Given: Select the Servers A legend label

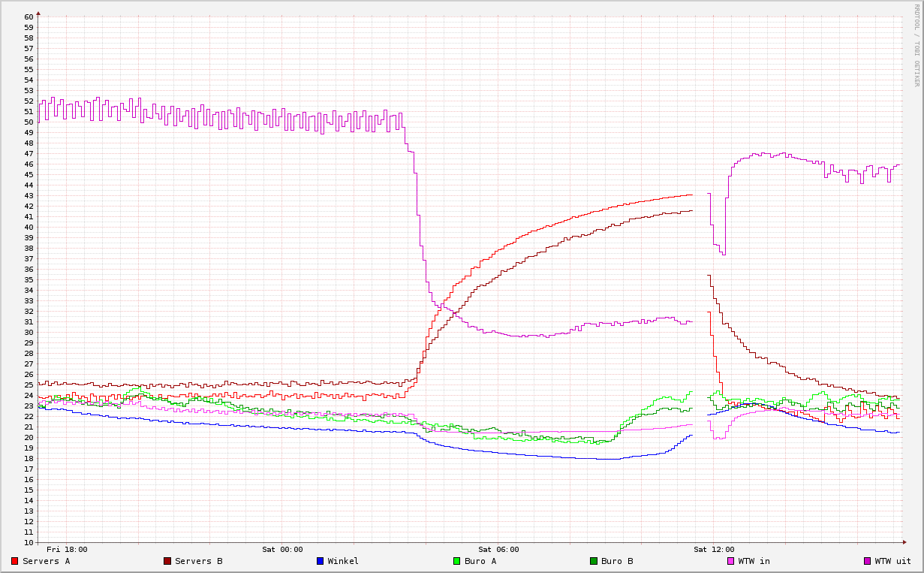Looking at the screenshot, I should [x=46, y=561].
